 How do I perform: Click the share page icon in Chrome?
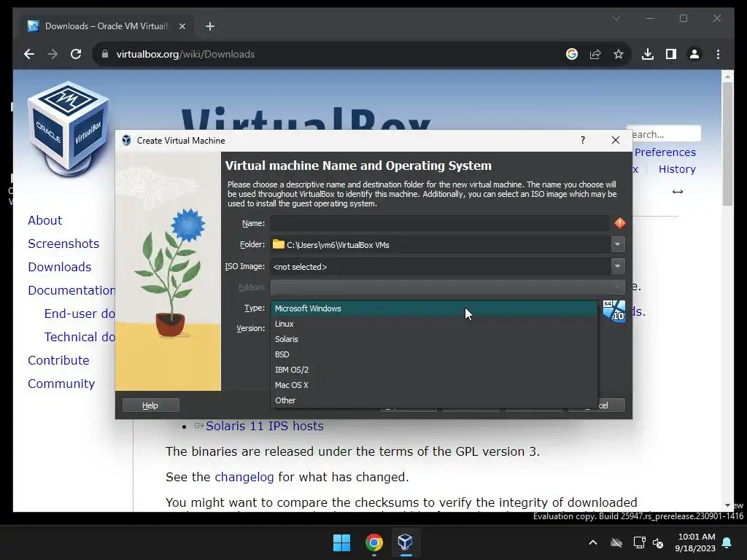click(x=595, y=54)
